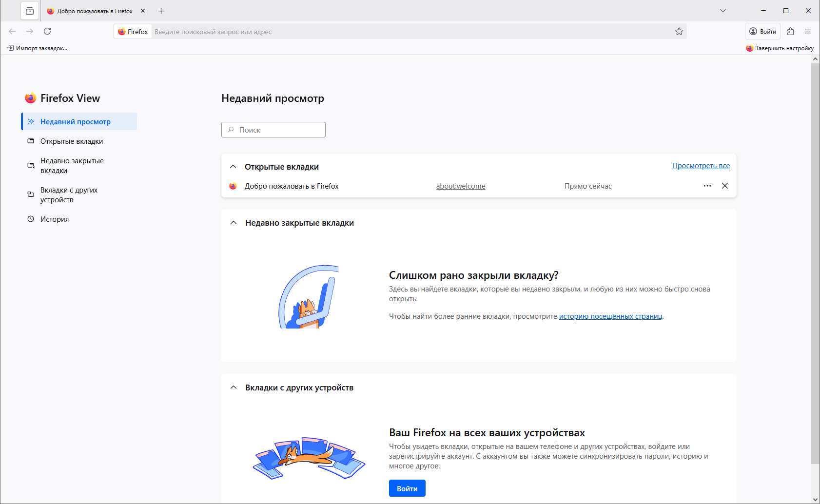
Task: Collapse the Недавно закрытые вкладки section
Action: 234,223
